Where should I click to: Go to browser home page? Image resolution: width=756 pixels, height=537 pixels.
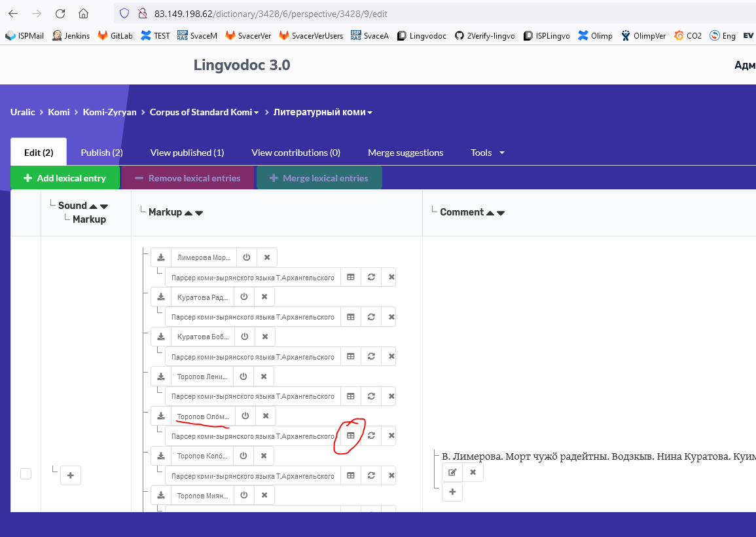coord(83,12)
